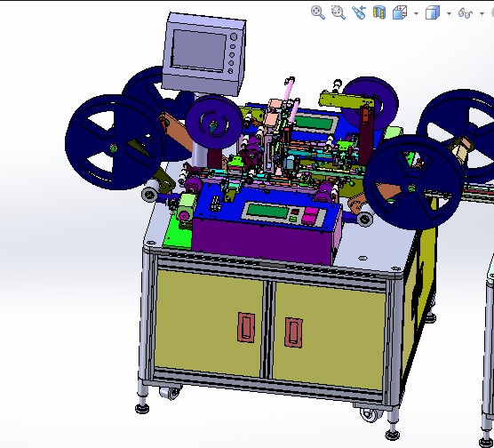The height and width of the screenshot is (448, 494).
Task: Expand the View Orientation dropdown arrow
Action: point(416,13)
